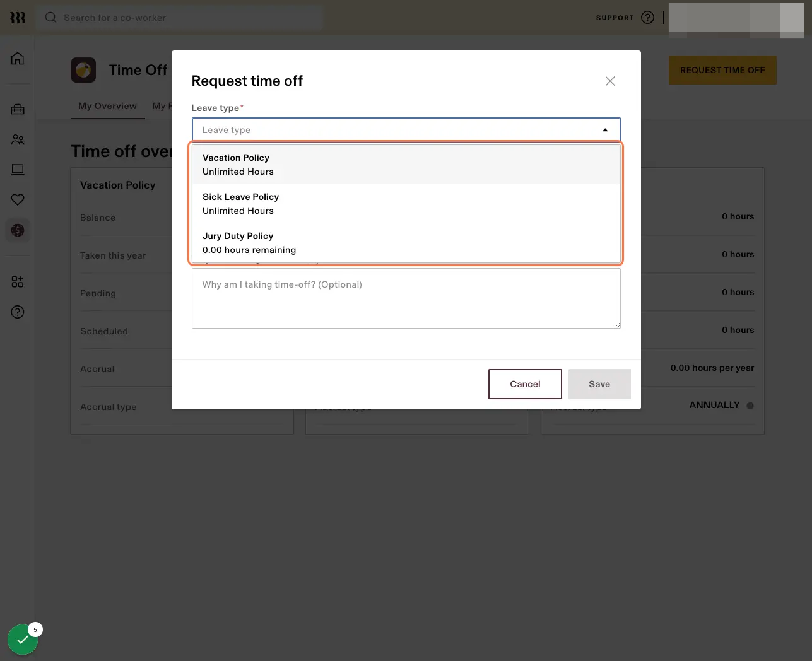Image resolution: width=812 pixels, height=661 pixels.
Task: Click the Taken this year label
Action: tap(113, 255)
